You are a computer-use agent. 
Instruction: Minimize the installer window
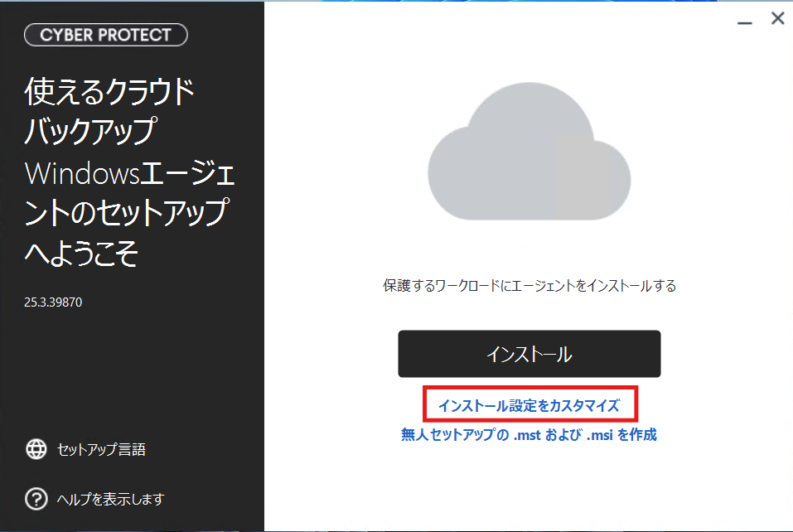(744, 22)
